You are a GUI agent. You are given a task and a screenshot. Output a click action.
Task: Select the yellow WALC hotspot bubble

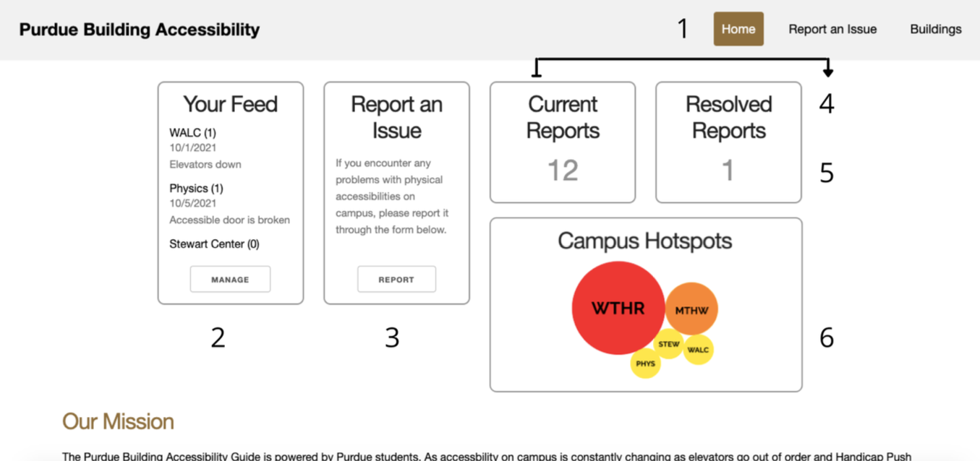click(x=699, y=350)
